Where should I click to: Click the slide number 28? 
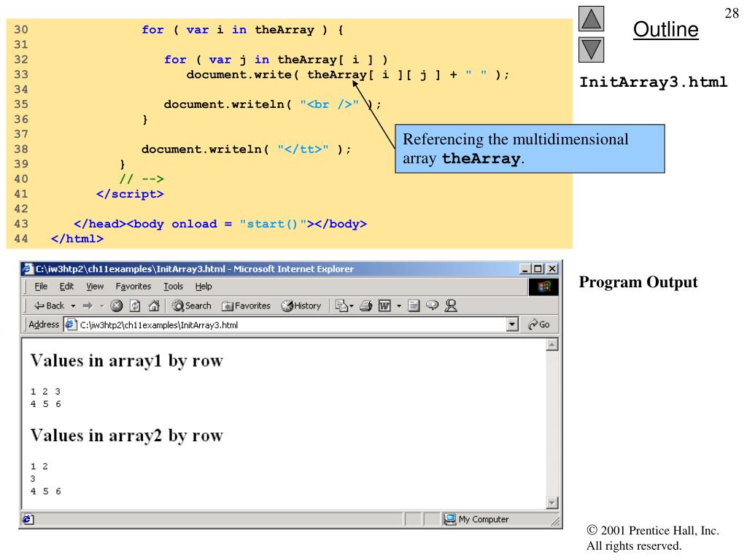(731, 13)
